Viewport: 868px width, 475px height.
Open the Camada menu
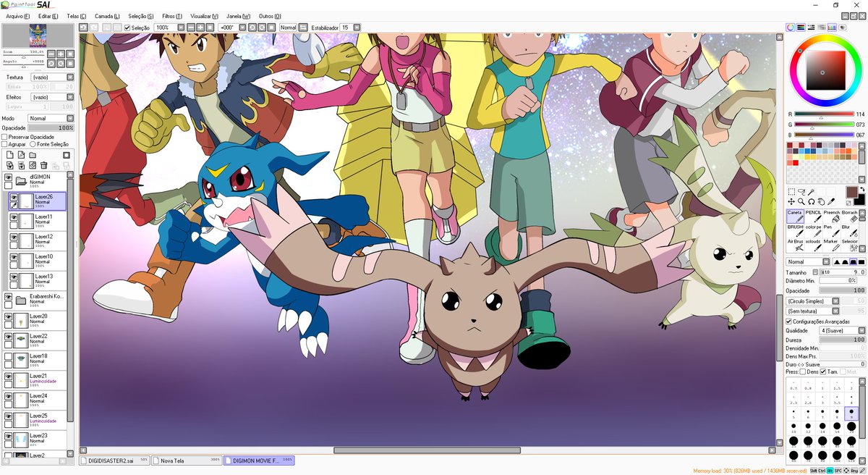(108, 16)
